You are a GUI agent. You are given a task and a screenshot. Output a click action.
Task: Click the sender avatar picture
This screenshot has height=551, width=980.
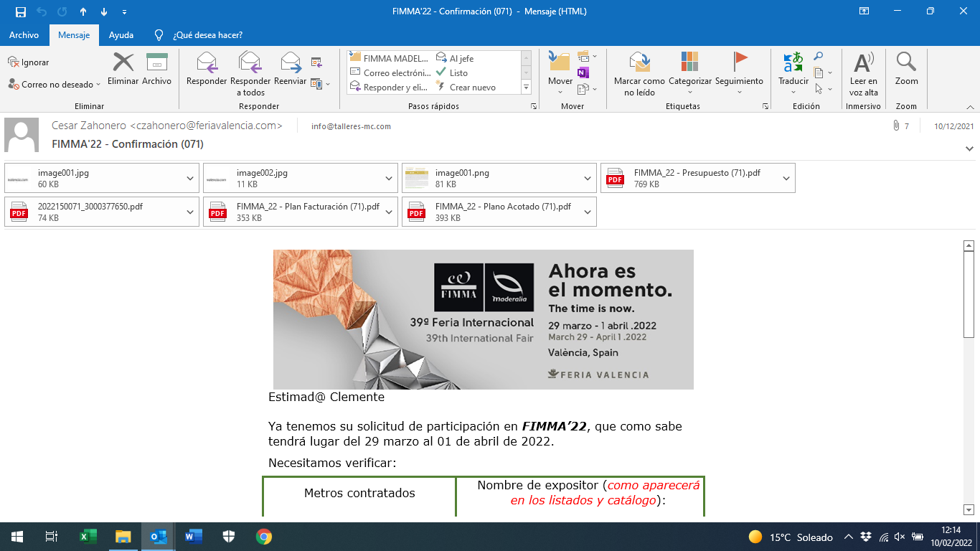click(22, 135)
